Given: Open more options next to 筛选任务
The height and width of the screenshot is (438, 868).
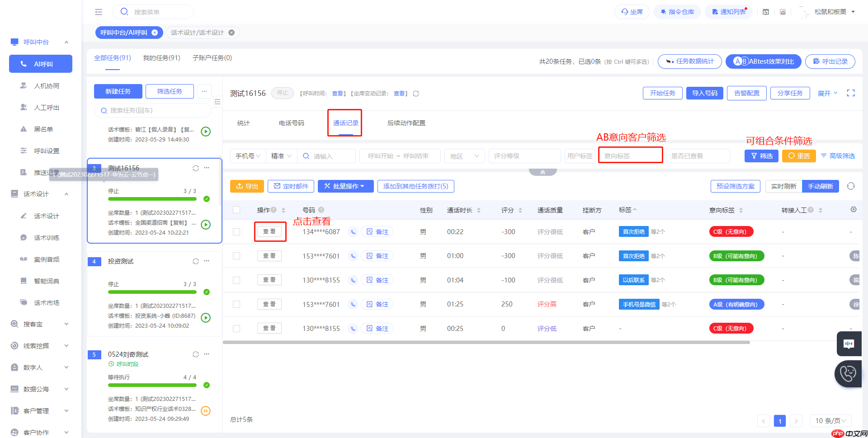Looking at the screenshot, I should pyautogui.click(x=204, y=91).
